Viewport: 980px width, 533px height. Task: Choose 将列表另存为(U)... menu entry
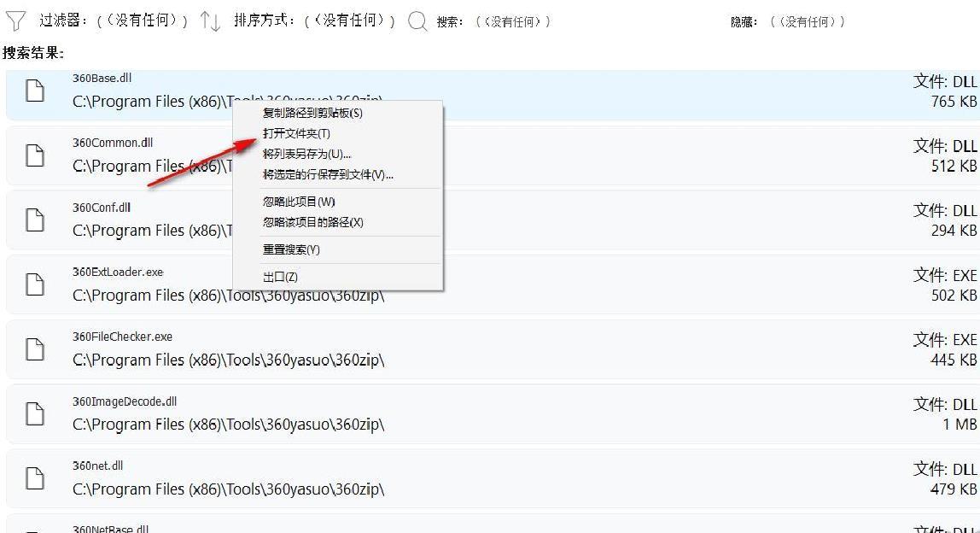(306, 154)
